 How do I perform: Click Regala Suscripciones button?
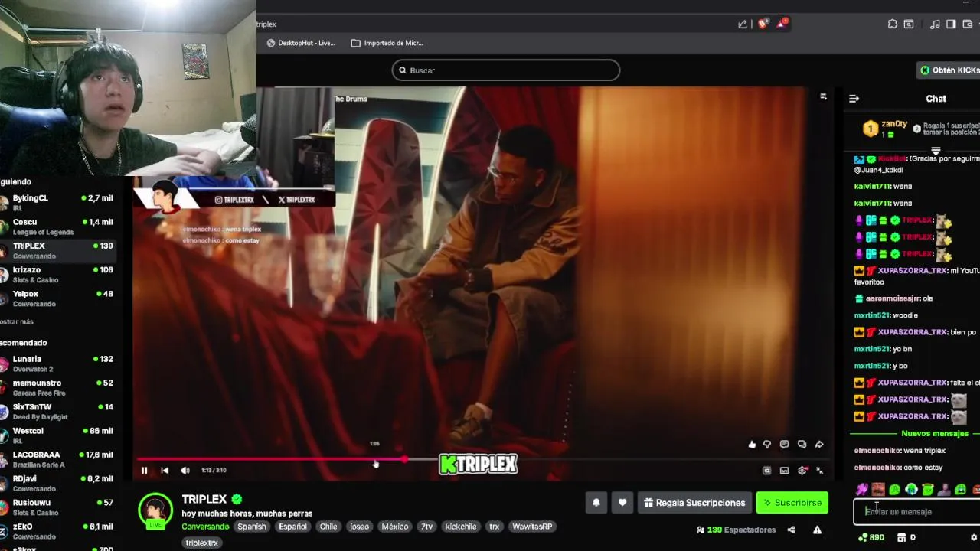pyautogui.click(x=694, y=503)
